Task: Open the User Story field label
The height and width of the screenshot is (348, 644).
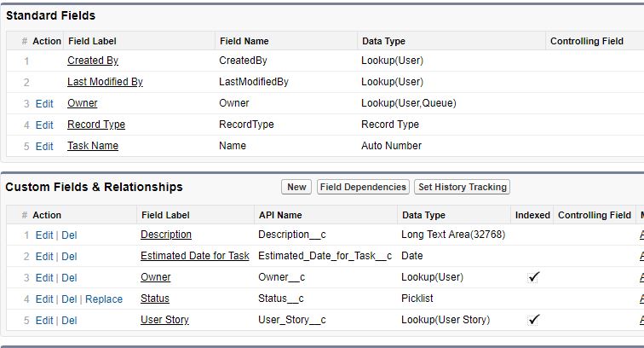Action: (x=164, y=320)
